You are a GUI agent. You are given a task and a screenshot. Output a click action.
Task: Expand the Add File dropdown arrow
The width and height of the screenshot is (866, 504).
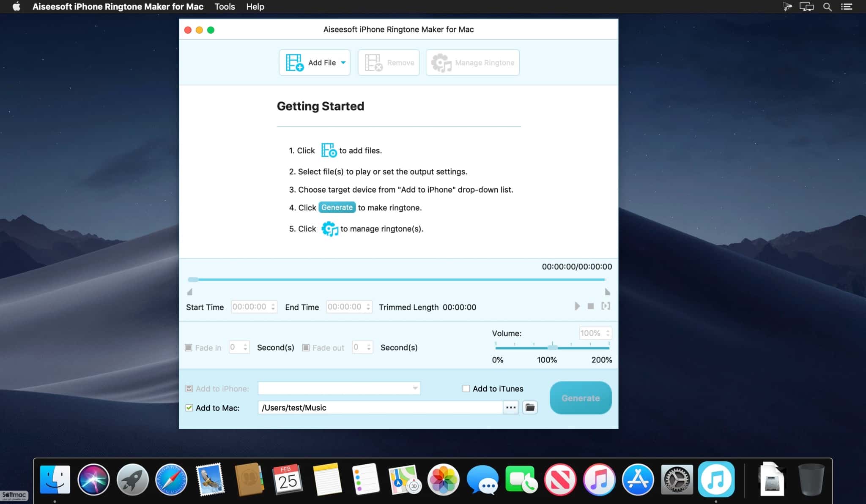tap(343, 63)
